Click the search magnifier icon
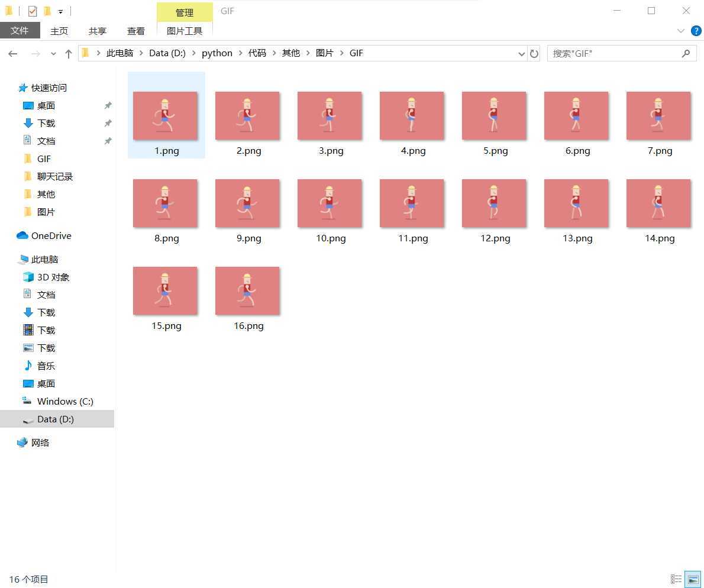The width and height of the screenshot is (704, 588). (x=686, y=53)
